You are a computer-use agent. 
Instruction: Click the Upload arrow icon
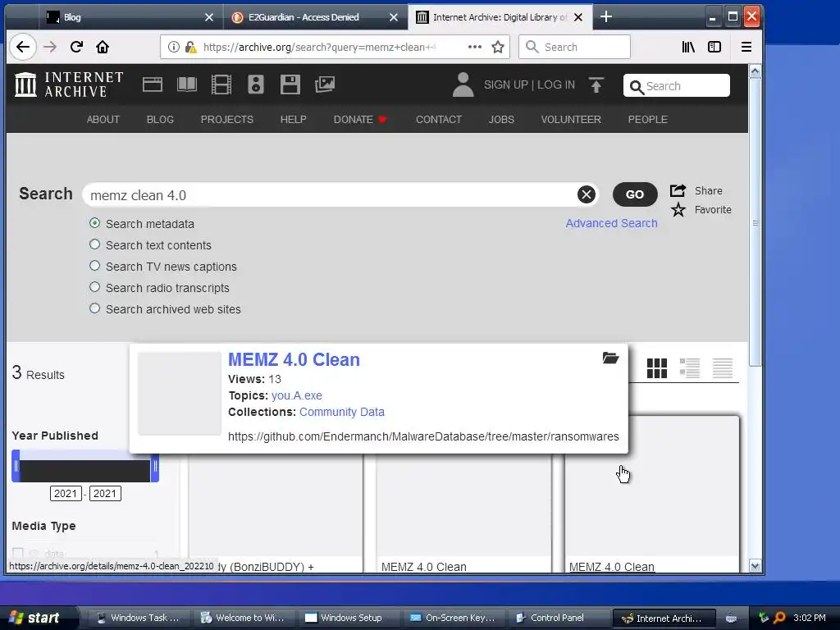[596, 84]
